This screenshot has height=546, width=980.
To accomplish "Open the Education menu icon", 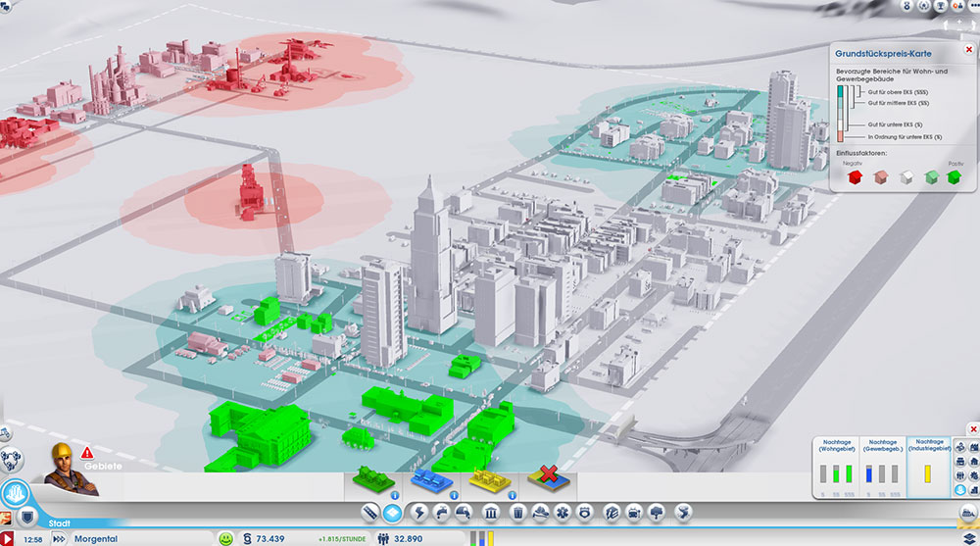I will pos(612,514).
